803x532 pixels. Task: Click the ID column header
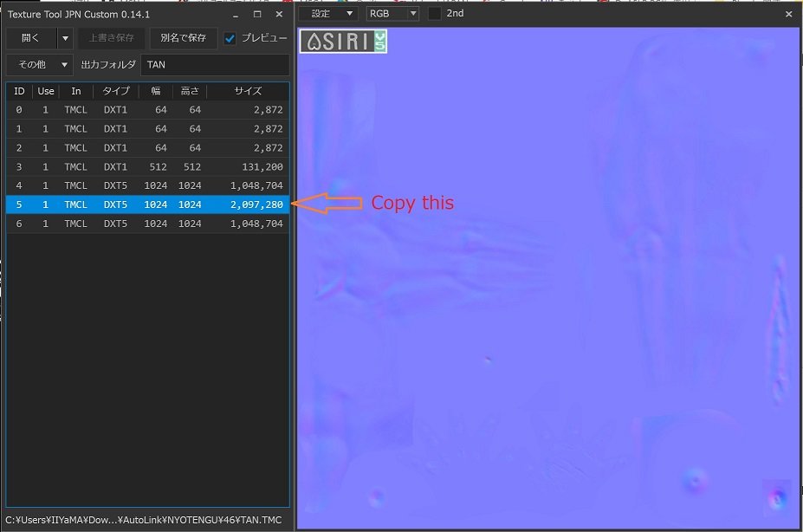coord(19,91)
